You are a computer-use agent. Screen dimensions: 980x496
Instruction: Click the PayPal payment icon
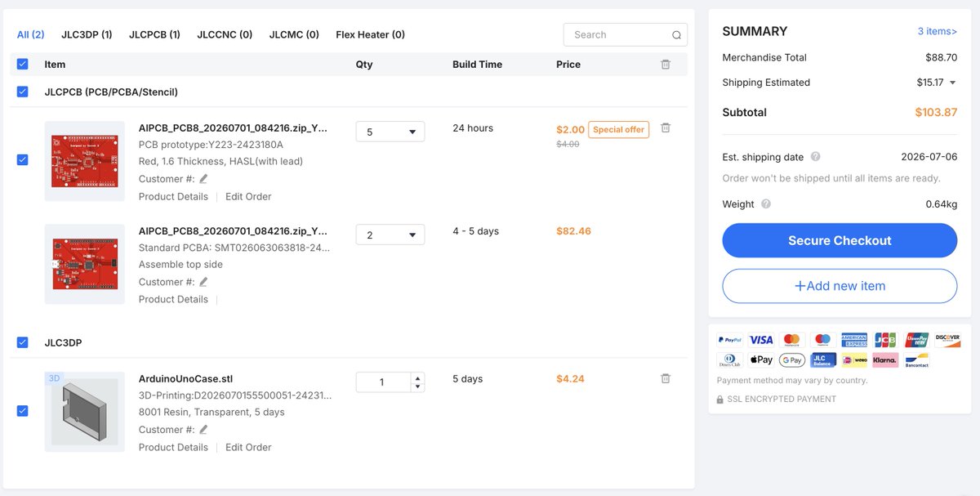click(x=730, y=340)
